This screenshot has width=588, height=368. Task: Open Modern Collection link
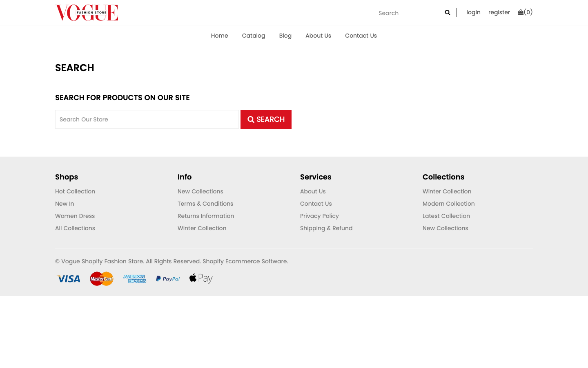click(449, 204)
